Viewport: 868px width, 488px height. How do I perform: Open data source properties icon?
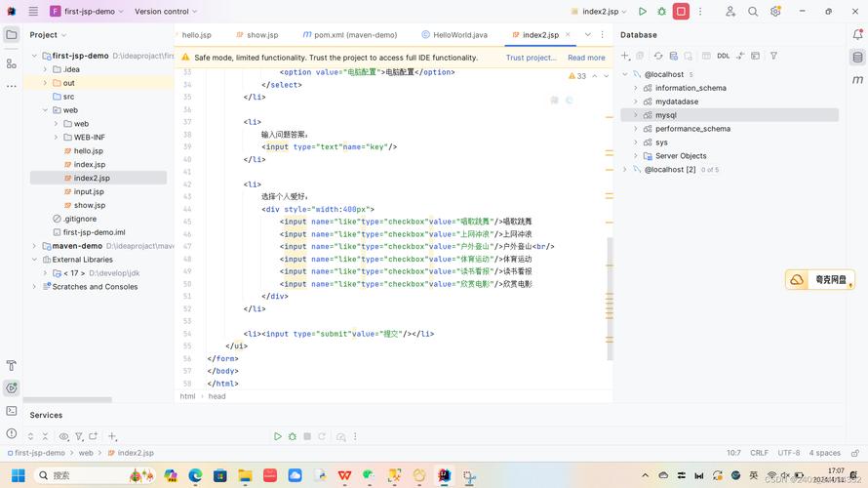tap(673, 56)
